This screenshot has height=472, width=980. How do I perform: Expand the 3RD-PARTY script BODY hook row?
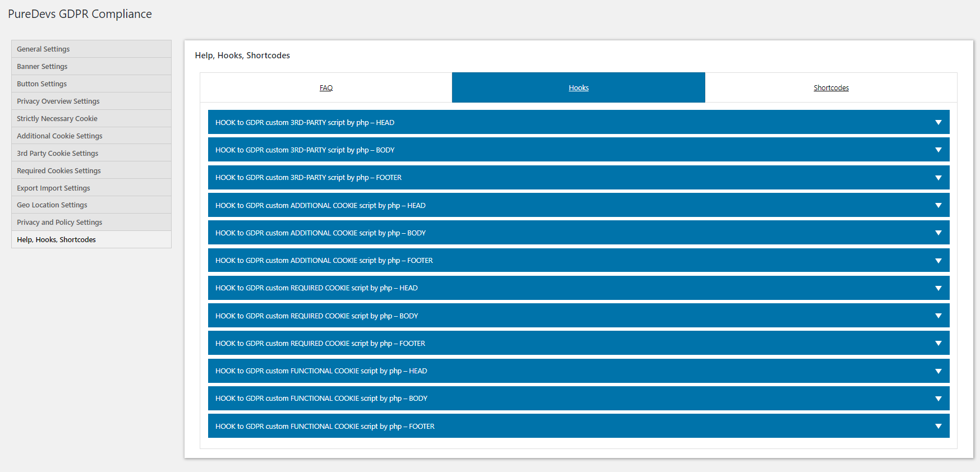click(578, 150)
